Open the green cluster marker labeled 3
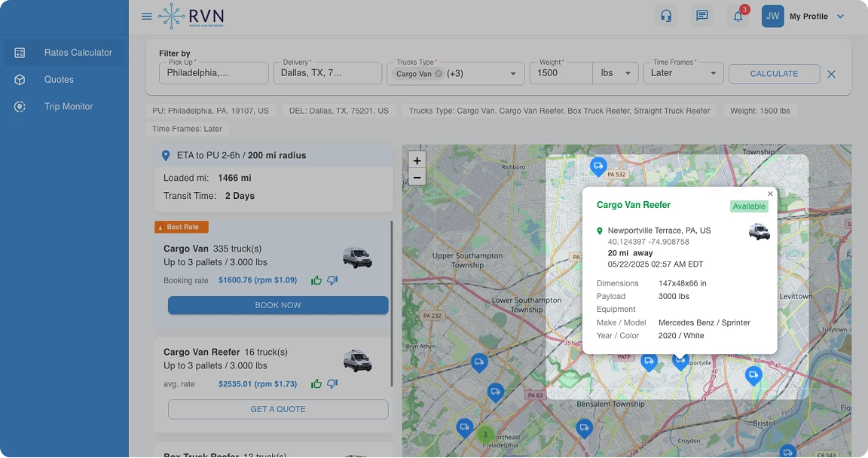The width and height of the screenshot is (868, 458). pos(485,434)
